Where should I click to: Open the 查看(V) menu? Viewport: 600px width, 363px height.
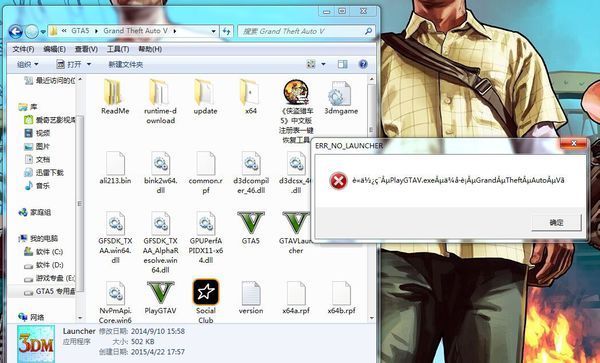coord(86,49)
